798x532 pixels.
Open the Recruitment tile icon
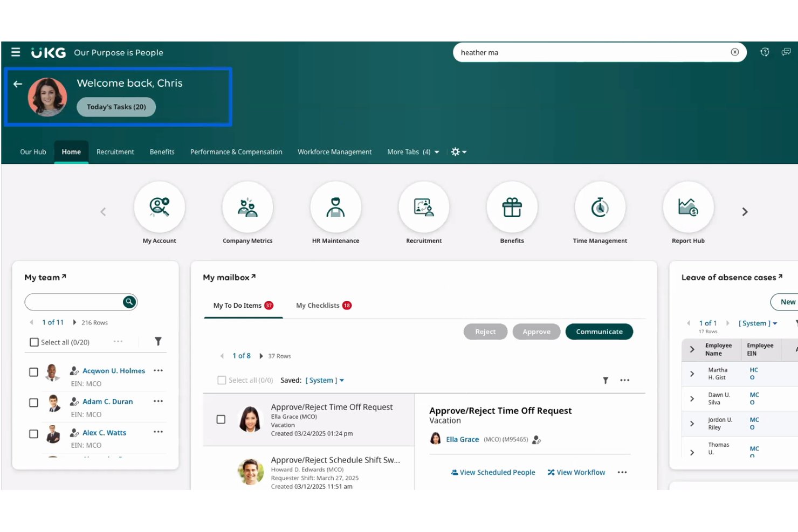coord(424,208)
